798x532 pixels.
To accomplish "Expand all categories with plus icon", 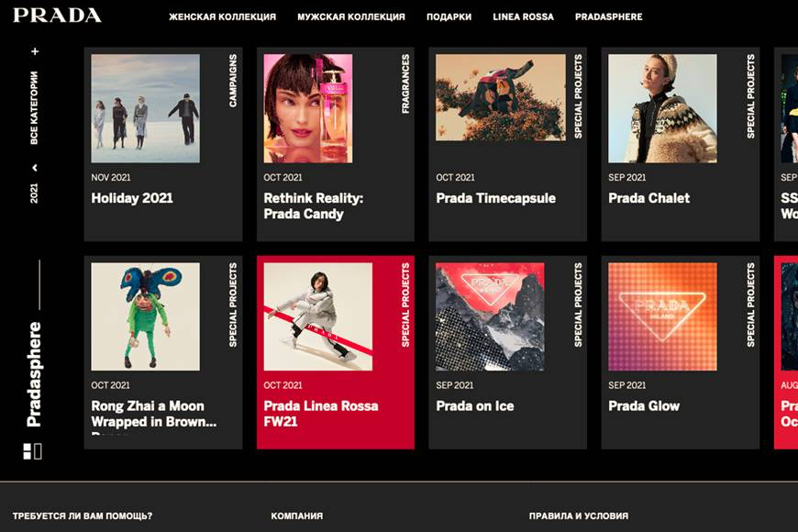I will click(x=35, y=51).
